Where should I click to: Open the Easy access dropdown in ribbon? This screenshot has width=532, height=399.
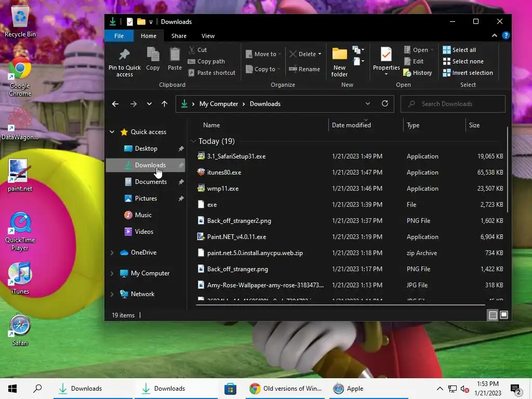358,61
